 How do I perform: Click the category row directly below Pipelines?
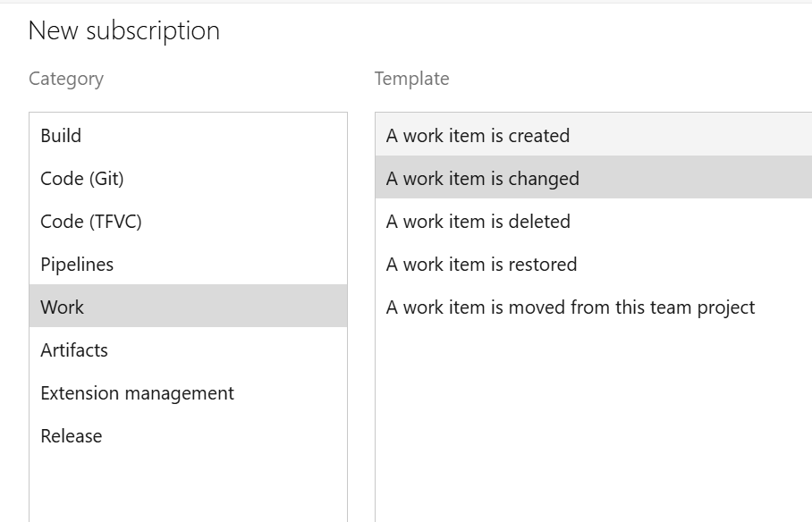(x=63, y=307)
